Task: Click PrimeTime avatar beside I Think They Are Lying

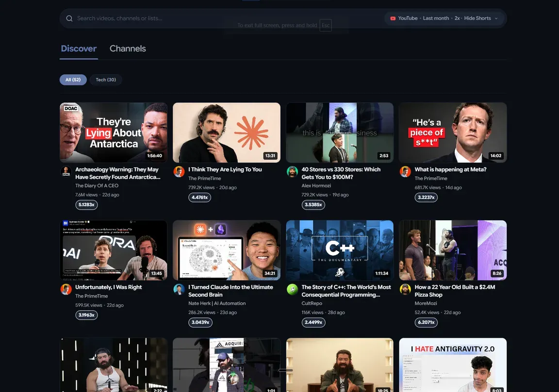Action: (179, 171)
